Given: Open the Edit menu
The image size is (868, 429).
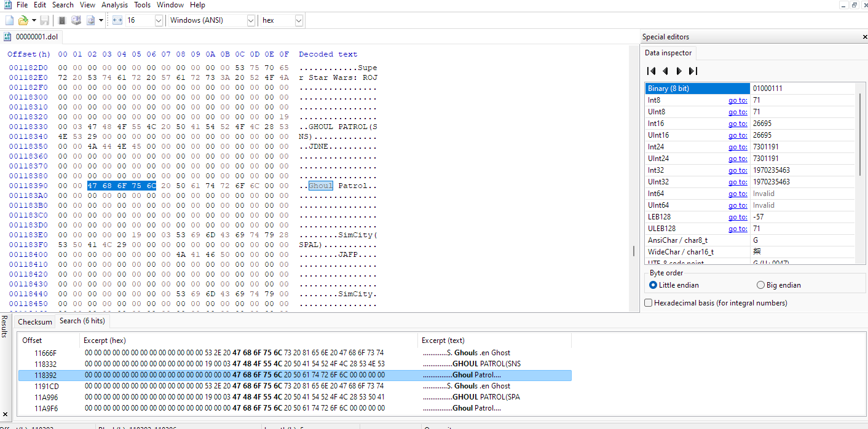Looking at the screenshot, I should [x=40, y=5].
